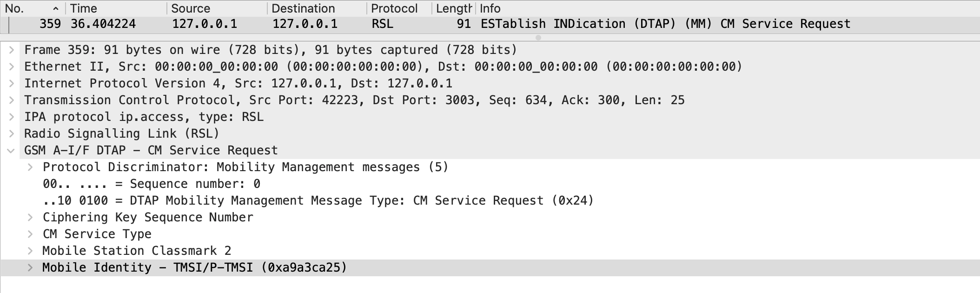
Task: Expand CM Service Type field
Action: pyautogui.click(x=30, y=234)
